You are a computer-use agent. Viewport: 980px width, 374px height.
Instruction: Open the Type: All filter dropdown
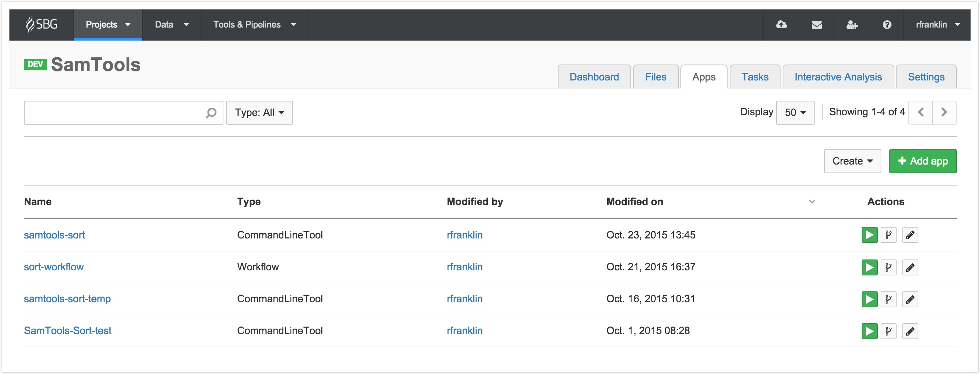pos(259,112)
